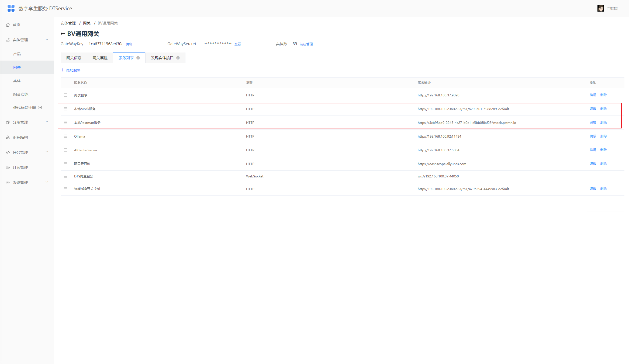Click the drag handle for 本地Postman服务 row
This screenshot has width=629, height=364.
pyautogui.click(x=65, y=122)
